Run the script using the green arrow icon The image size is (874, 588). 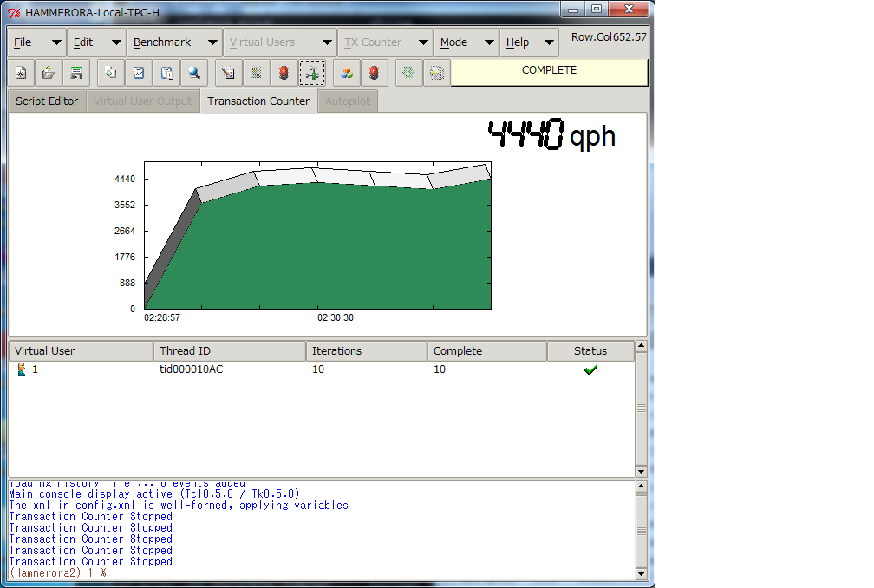(x=110, y=73)
